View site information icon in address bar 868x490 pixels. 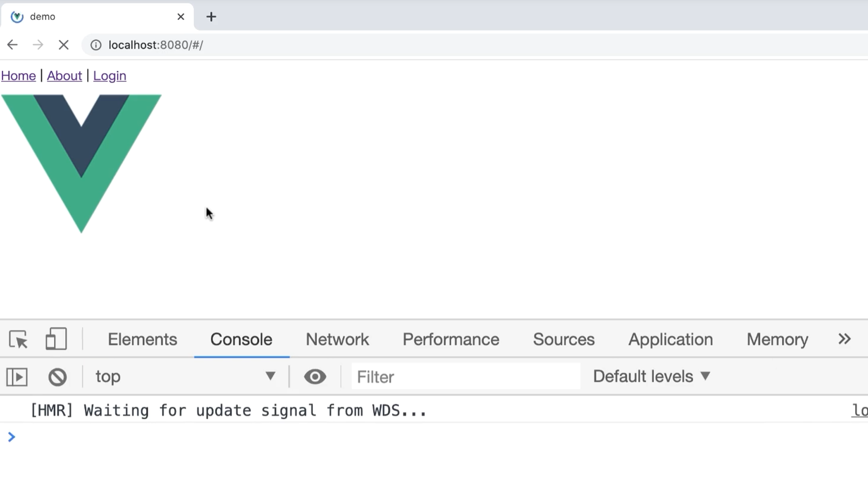point(96,45)
